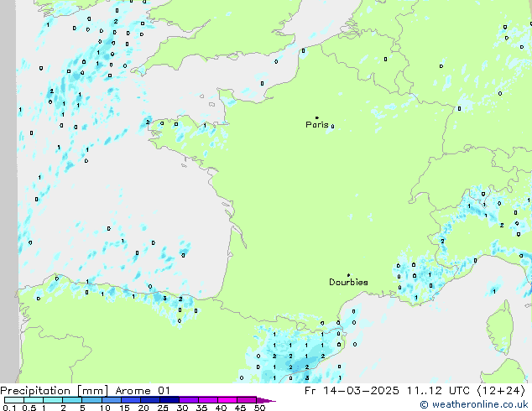Pick the 25–30 mm dark navy legend swatch
The image size is (532, 411).
pos(170,400)
